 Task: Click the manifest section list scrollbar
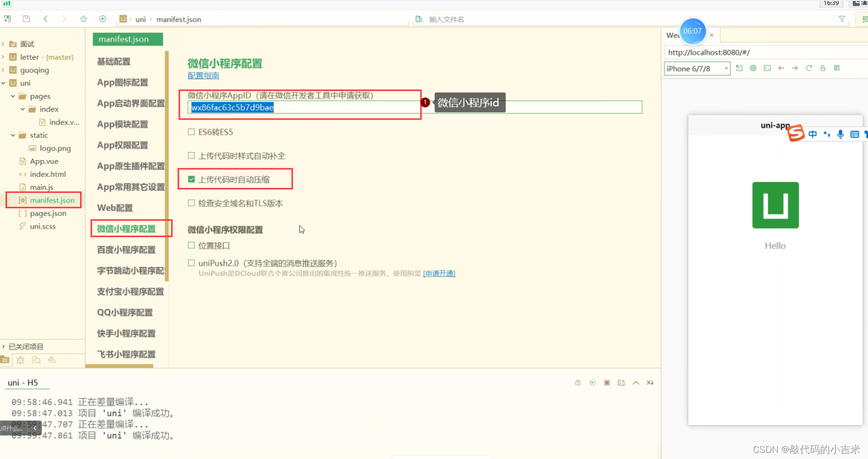[167, 166]
